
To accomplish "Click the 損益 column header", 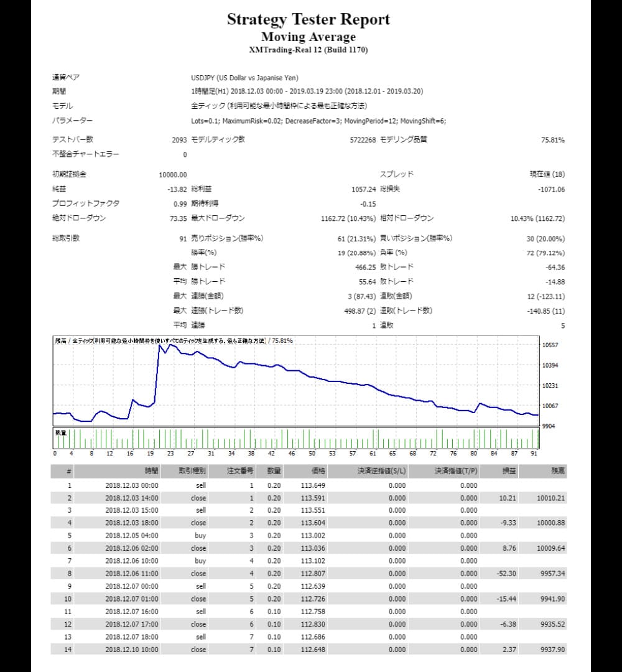I will [x=508, y=472].
